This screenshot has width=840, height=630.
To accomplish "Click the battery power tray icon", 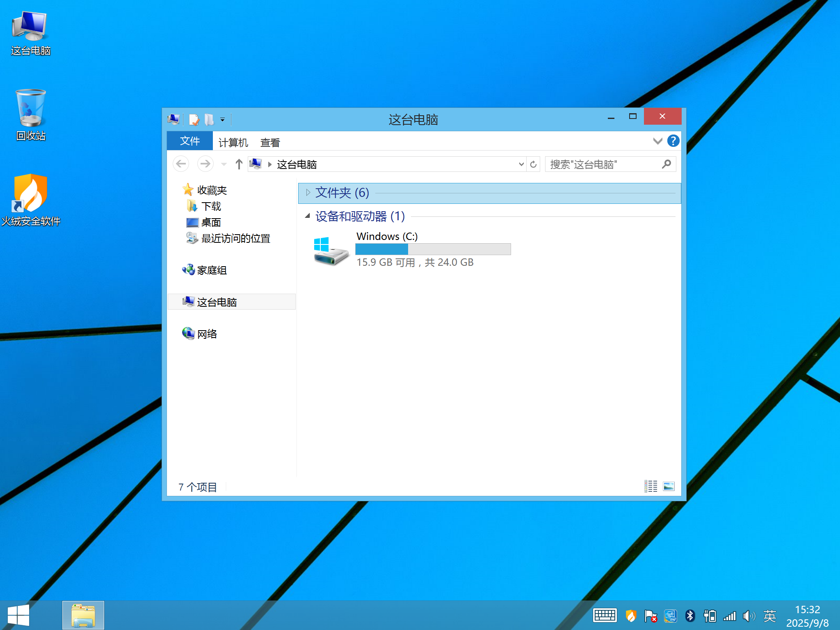I will pos(710,616).
